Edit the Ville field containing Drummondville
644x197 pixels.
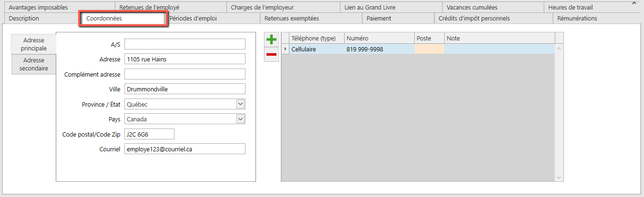pos(185,89)
